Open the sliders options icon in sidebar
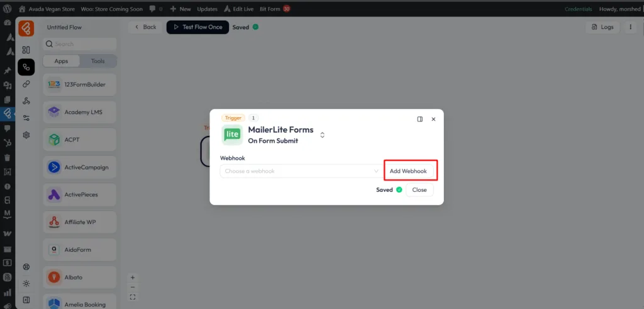The width and height of the screenshot is (644, 309). pos(26,118)
